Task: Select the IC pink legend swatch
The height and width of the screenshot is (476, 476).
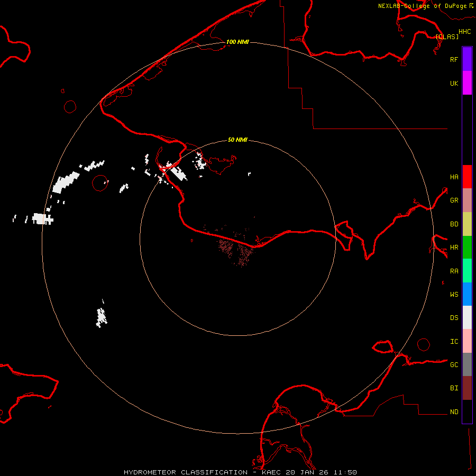Action: click(x=467, y=341)
